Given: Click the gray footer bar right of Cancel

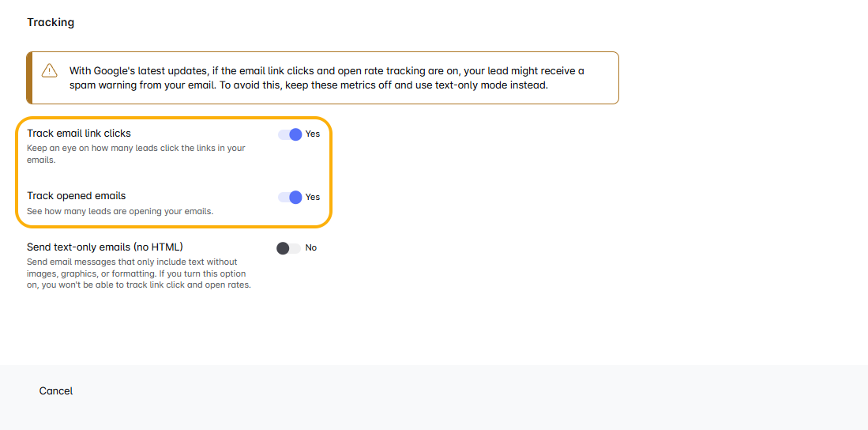Looking at the screenshot, I should [474, 395].
